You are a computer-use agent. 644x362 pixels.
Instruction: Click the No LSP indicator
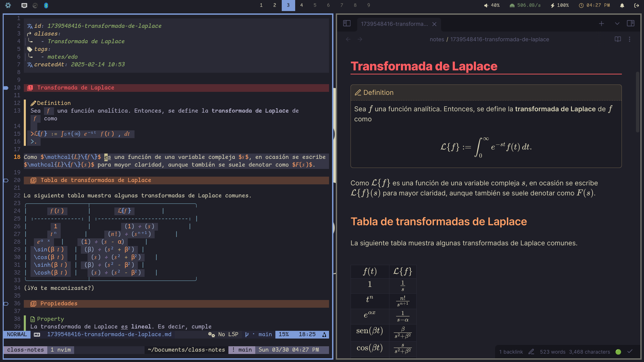click(223, 335)
